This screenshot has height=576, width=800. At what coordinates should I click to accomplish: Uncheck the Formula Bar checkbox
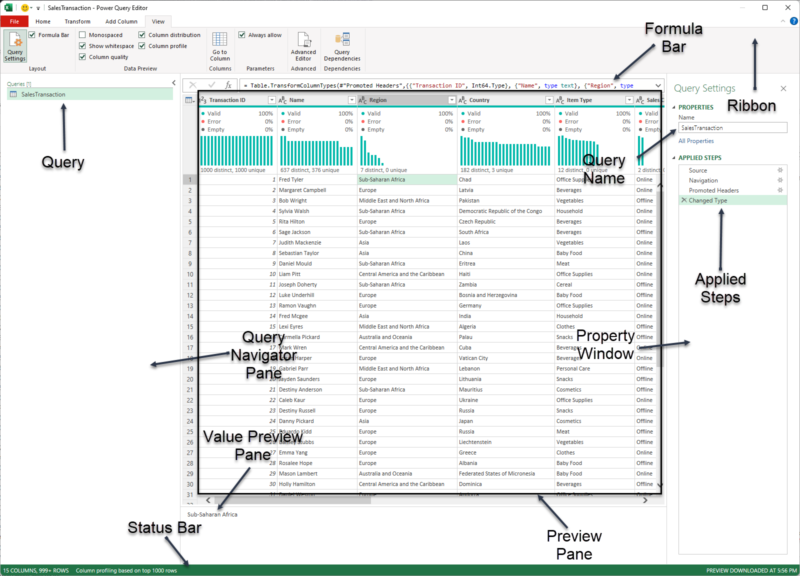tap(31, 33)
